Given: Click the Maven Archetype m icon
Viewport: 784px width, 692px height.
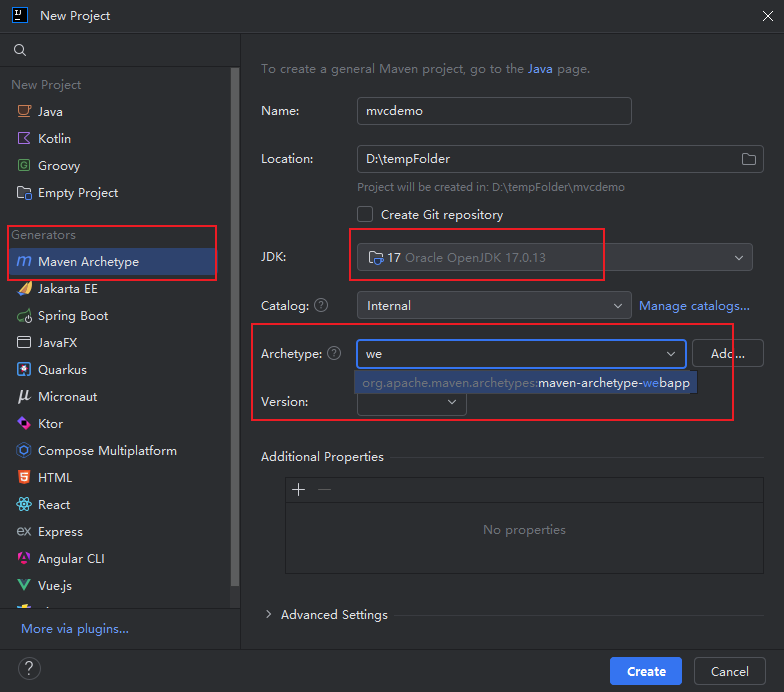Looking at the screenshot, I should (24, 261).
